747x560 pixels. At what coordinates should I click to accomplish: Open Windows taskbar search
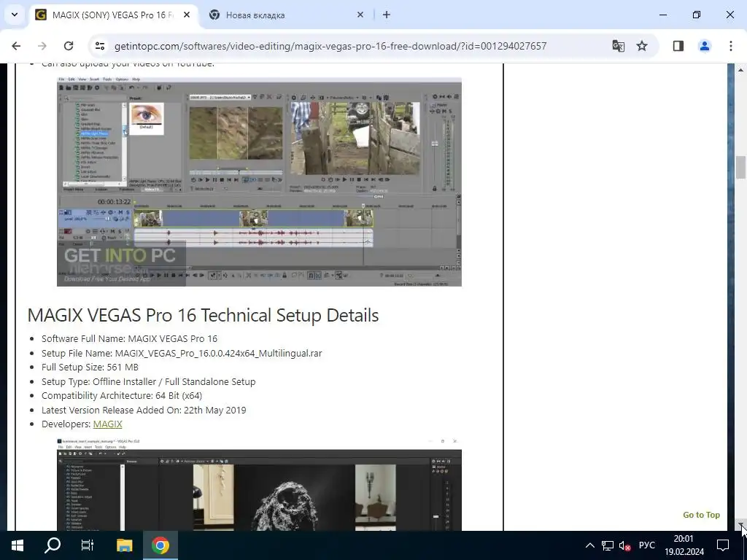click(x=53, y=545)
